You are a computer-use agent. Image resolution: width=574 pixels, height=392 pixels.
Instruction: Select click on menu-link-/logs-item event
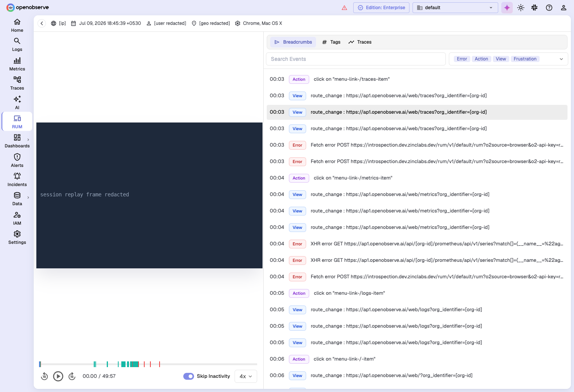point(417,293)
